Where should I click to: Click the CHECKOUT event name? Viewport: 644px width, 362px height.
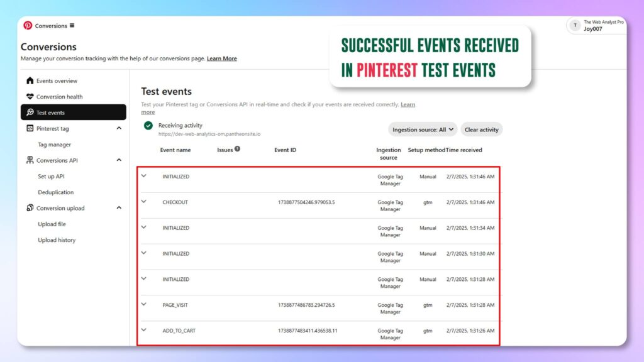175,202
